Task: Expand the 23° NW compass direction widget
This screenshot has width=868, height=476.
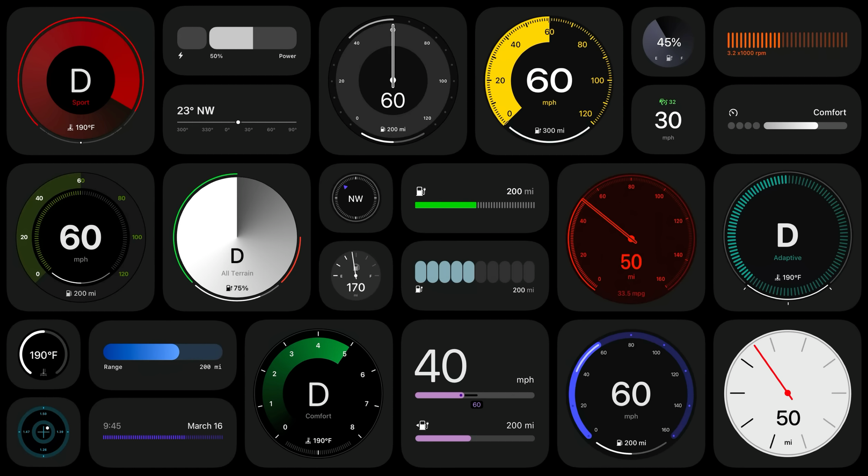Action: 239,115
